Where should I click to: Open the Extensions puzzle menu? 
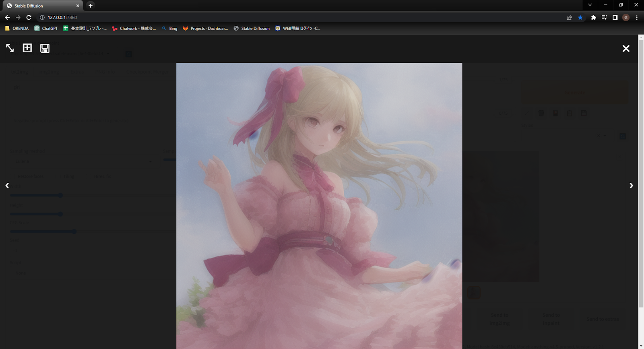(593, 17)
